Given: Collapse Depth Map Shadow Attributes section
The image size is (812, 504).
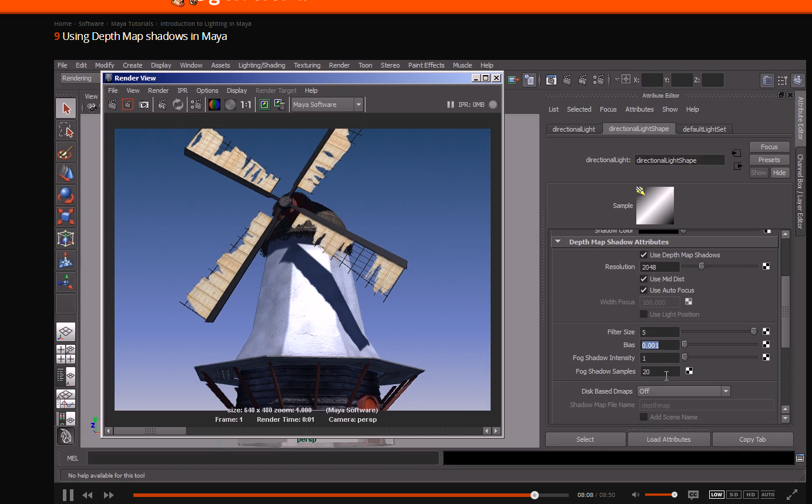Looking at the screenshot, I should click(x=557, y=242).
